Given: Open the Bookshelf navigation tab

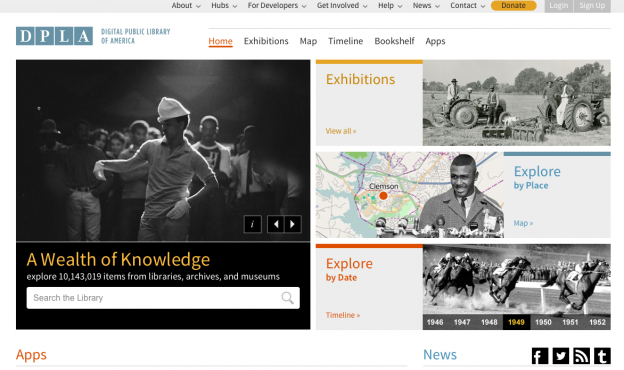Looking at the screenshot, I should [394, 41].
